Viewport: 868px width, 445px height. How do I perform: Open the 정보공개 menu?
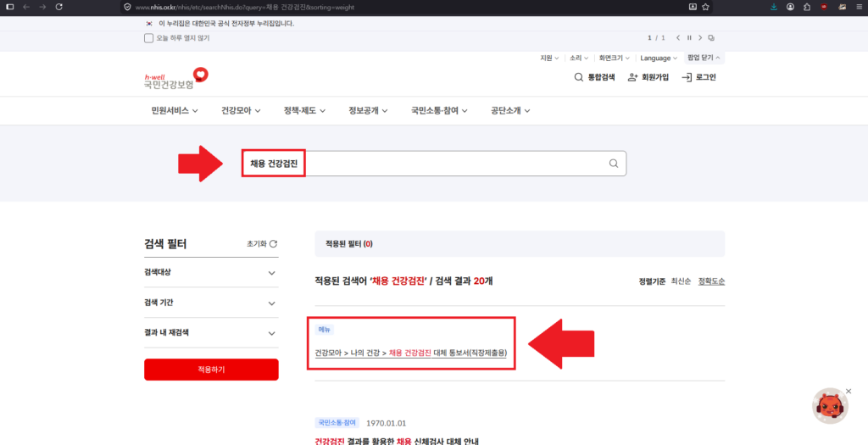(x=368, y=111)
